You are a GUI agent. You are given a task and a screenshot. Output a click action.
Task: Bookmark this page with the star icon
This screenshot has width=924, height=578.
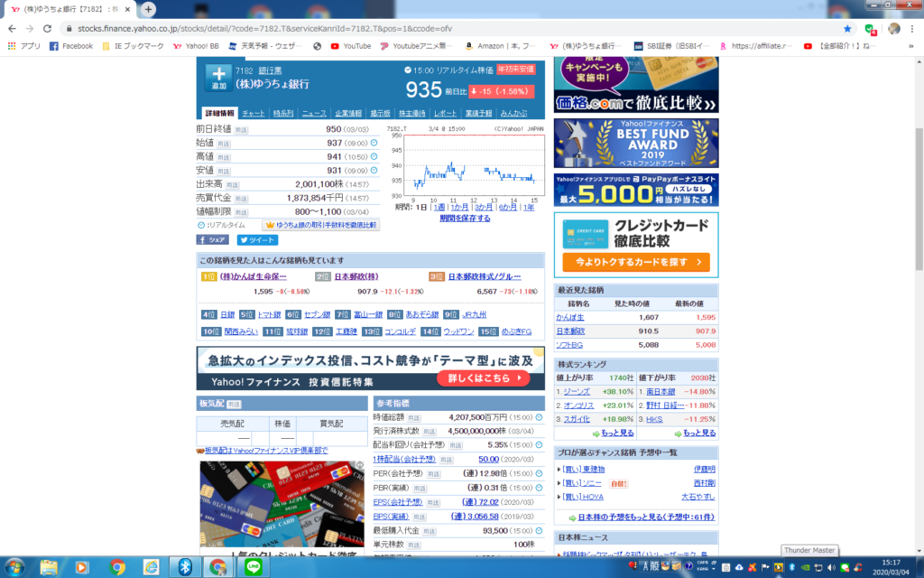pos(847,28)
